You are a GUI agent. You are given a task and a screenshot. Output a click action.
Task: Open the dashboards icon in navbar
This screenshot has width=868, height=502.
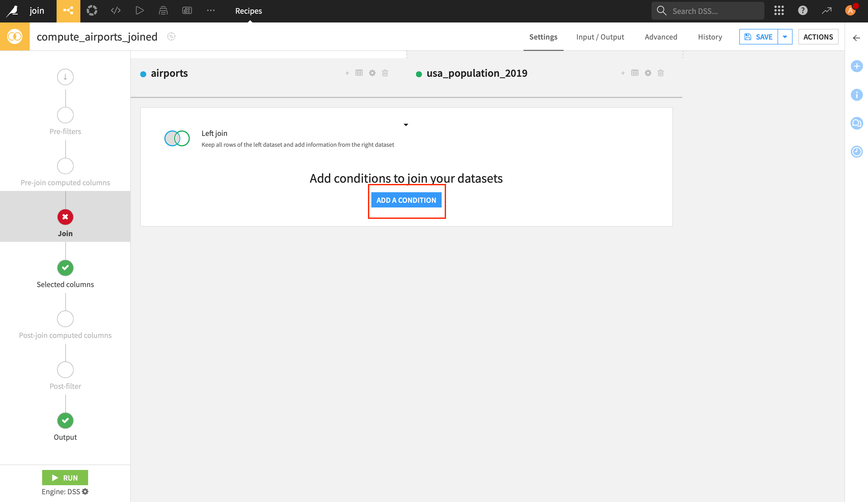[x=187, y=11]
